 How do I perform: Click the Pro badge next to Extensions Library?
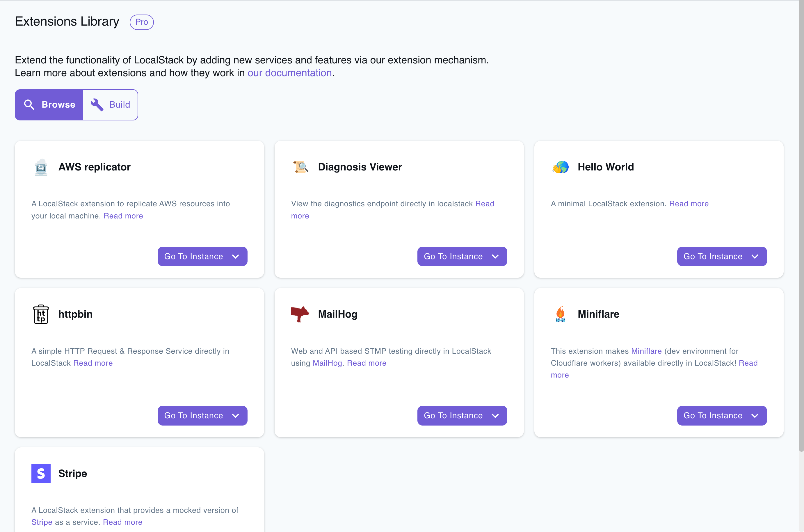click(141, 22)
